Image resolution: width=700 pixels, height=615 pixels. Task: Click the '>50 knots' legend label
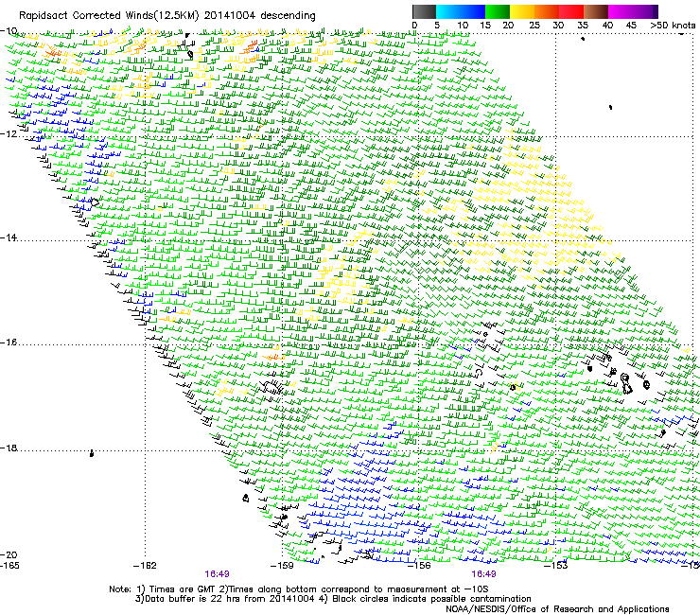673,25
